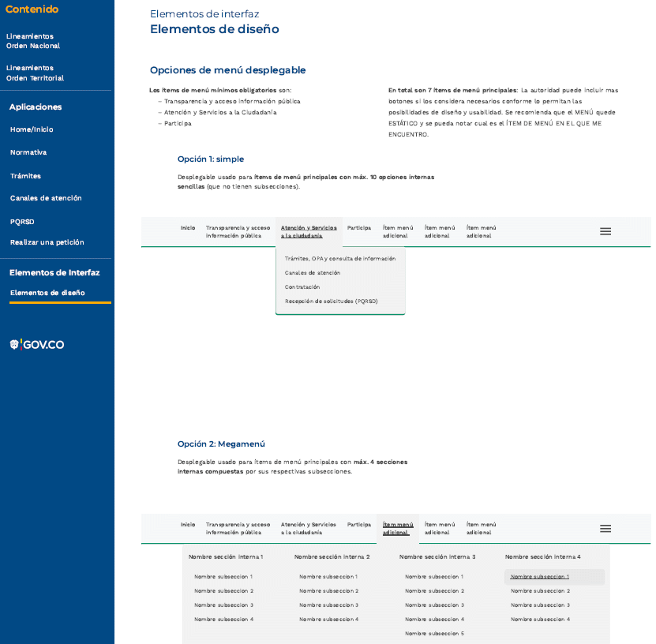This screenshot has height=644, width=656.
Task: Choose Recepción de solicitudes (PQRSD) option
Action: 331,301
